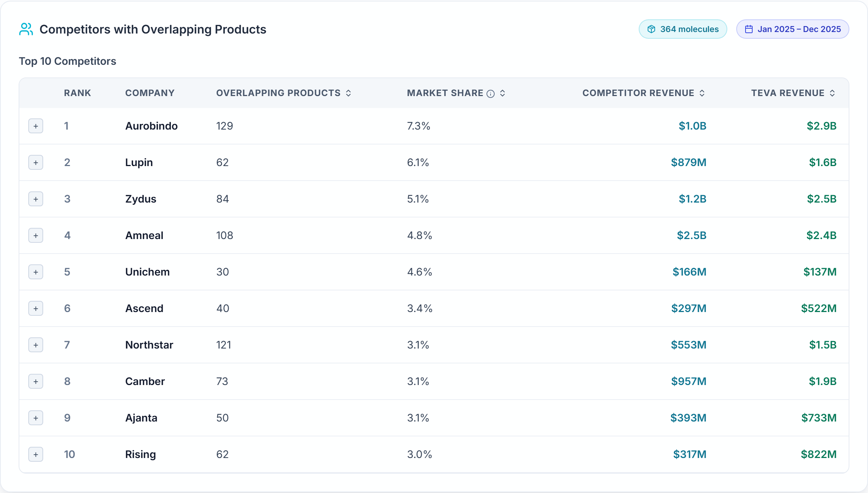Click the Overlapping Products column header
The image size is (868, 493).
[278, 93]
